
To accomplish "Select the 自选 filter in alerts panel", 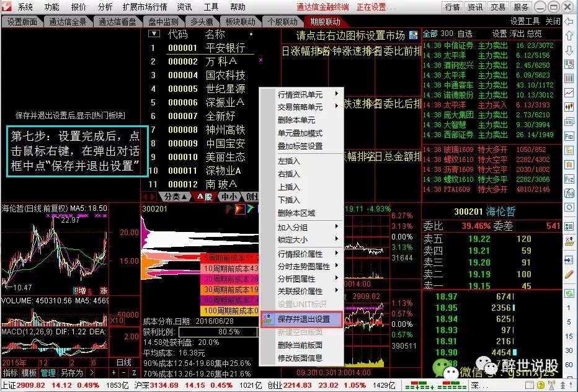I will click(465, 34).
